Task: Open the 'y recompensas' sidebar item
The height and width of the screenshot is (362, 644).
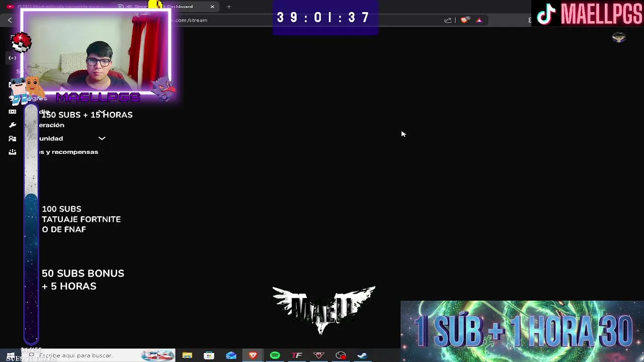Action: [68, 152]
